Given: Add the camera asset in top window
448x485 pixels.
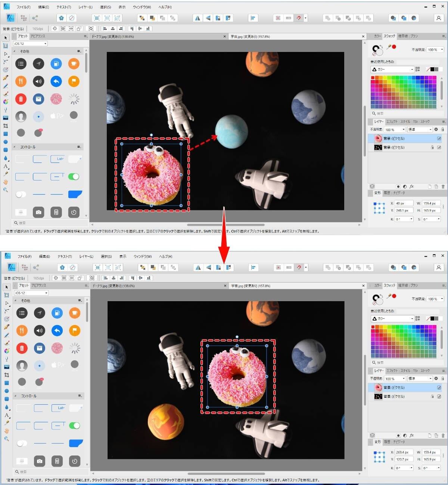Looking at the screenshot, I should click(38, 212).
